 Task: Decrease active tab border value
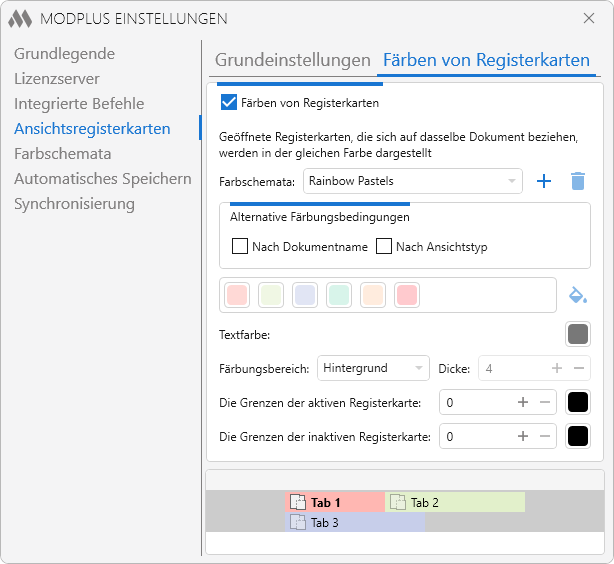(545, 402)
